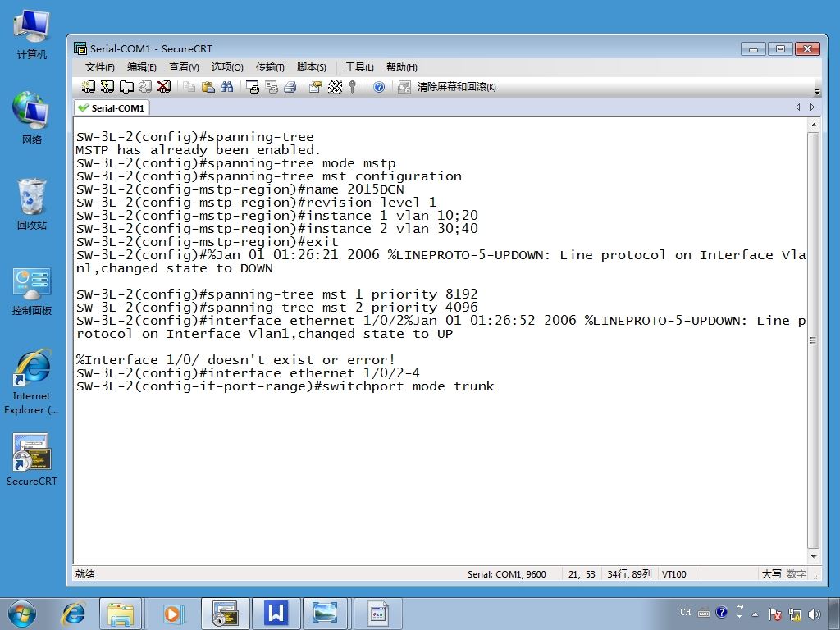The width and height of the screenshot is (840, 630).
Task: Open the 查看(V) menu
Action: click(x=184, y=67)
